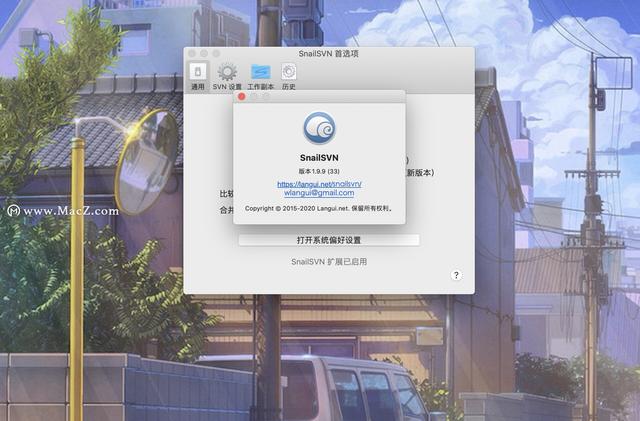The image size is (640, 421).
Task: Open the SVN 设置 tab
Action: pyautogui.click(x=227, y=77)
